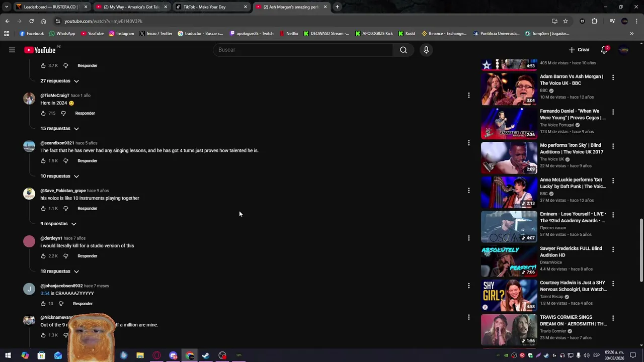Image resolution: width=644 pixels, height=362 pixels.
Task: Click the taskbar volume speaker icon
Action: point(586,355)
